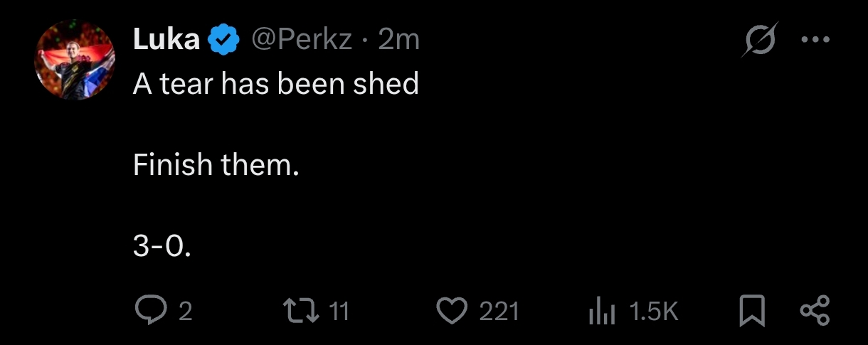Select the repost count "11"
Viewport: 868px width, 345px height.
(x=339, y=312)
